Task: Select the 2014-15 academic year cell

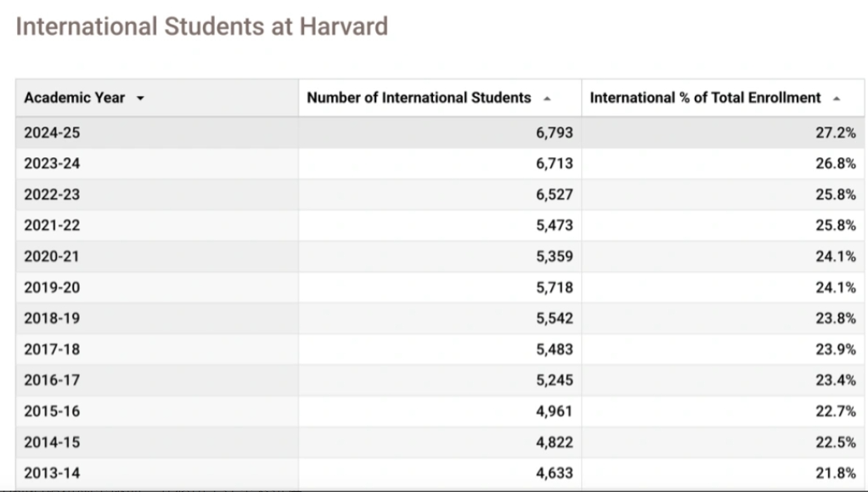Action: tap(52, 443)
